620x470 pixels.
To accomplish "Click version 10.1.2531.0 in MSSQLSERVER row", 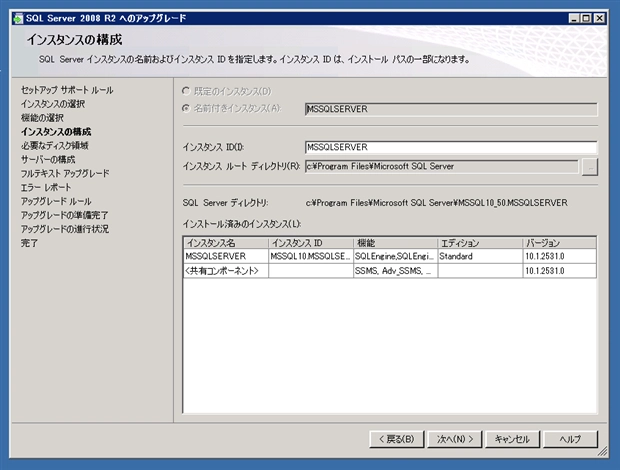I will 560,256.
